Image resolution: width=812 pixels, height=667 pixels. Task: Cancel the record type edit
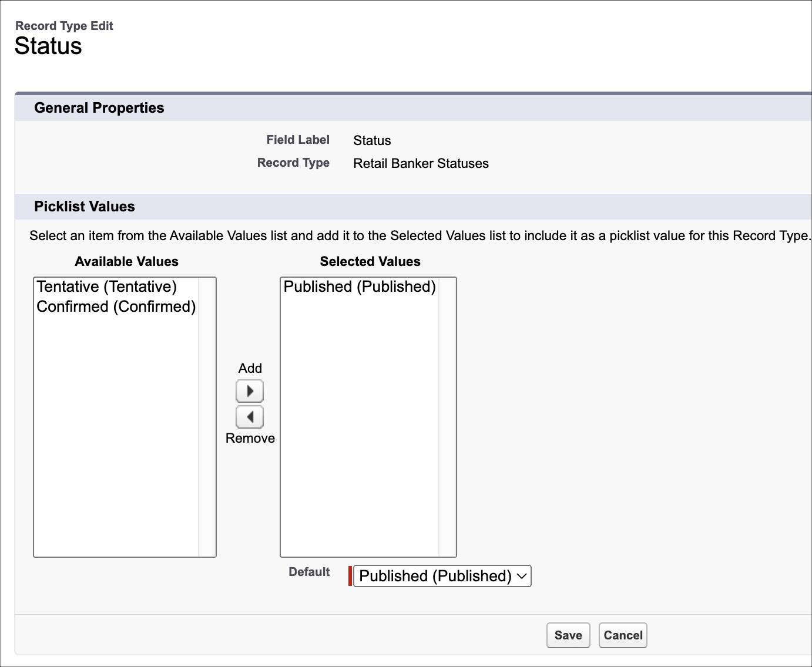point(623,635)
